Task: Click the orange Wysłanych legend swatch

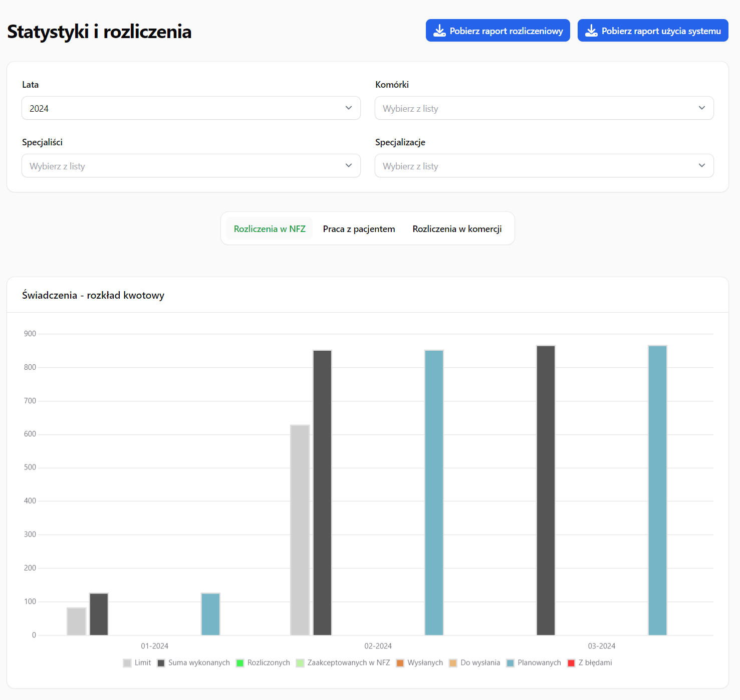Action: tap(400, 663)
